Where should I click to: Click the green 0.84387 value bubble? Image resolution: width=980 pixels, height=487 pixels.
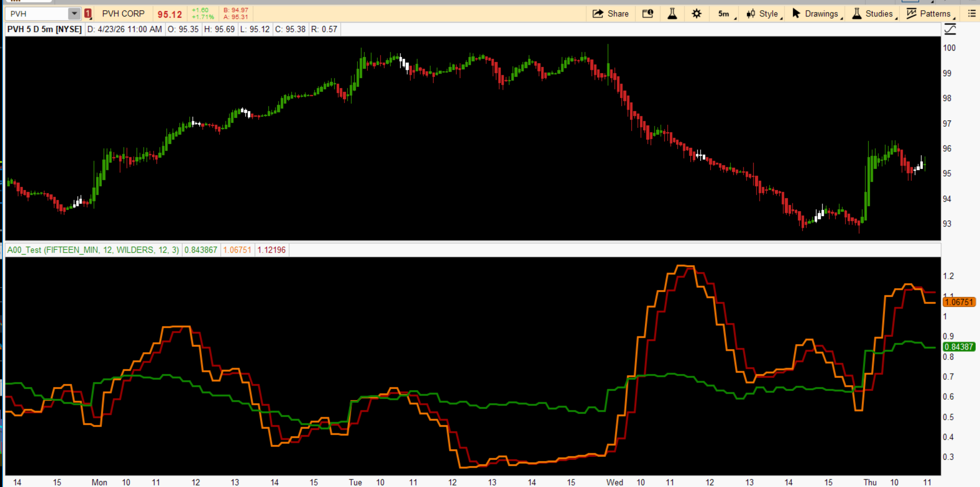pyautogui.click(x=959, y=347)
